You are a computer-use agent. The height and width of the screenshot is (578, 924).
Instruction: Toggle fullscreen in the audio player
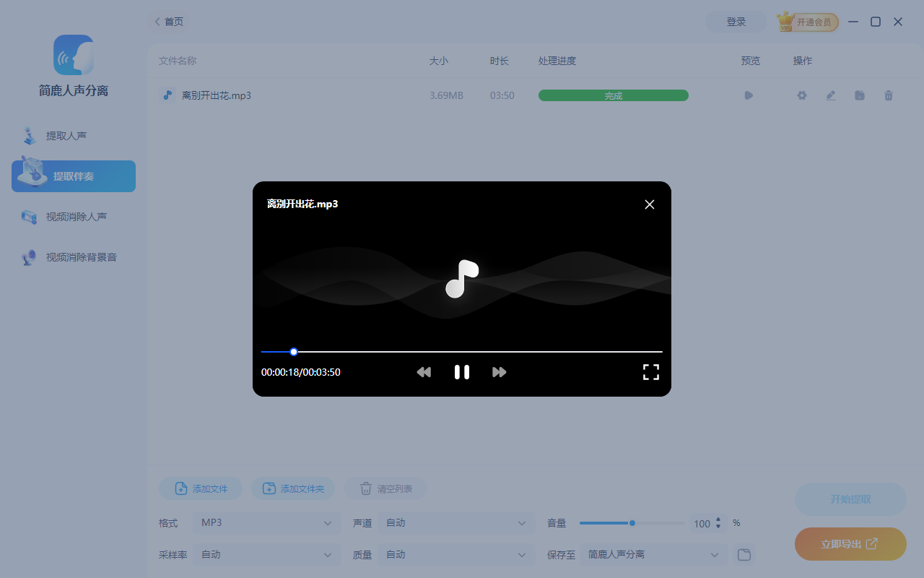(x=650, y=372)
